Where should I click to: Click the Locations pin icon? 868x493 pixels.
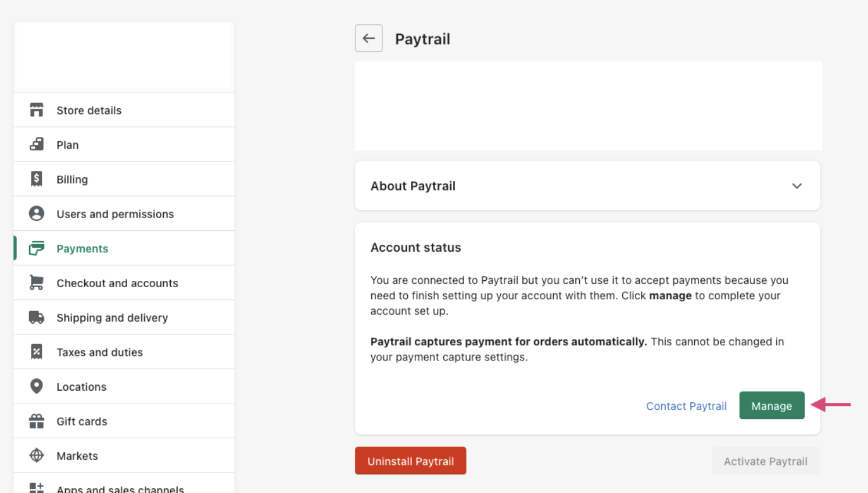[x=37, y=386]
